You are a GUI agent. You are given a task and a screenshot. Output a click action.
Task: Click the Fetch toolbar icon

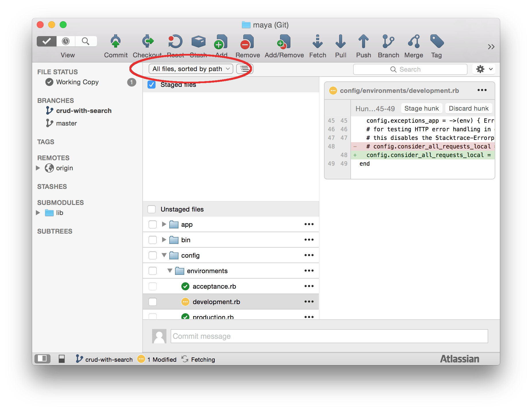point(317,42)
